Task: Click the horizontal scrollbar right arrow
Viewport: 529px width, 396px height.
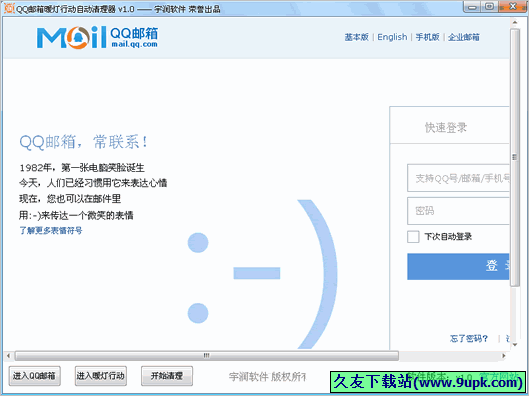Action: click(504, 356)
